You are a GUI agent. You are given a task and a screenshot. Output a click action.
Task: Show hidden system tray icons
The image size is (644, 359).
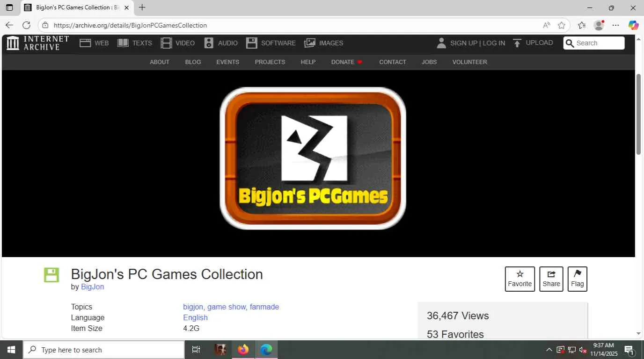[x=549, y=350]
